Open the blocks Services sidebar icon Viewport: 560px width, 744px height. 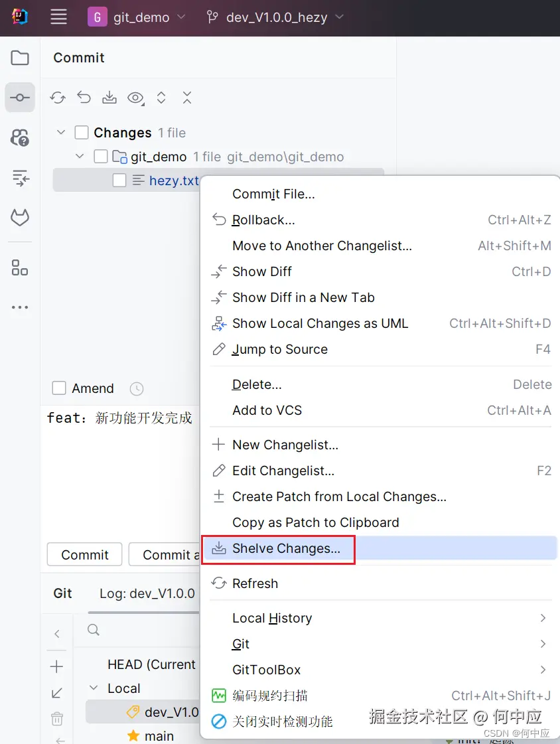tap(20, 267)
